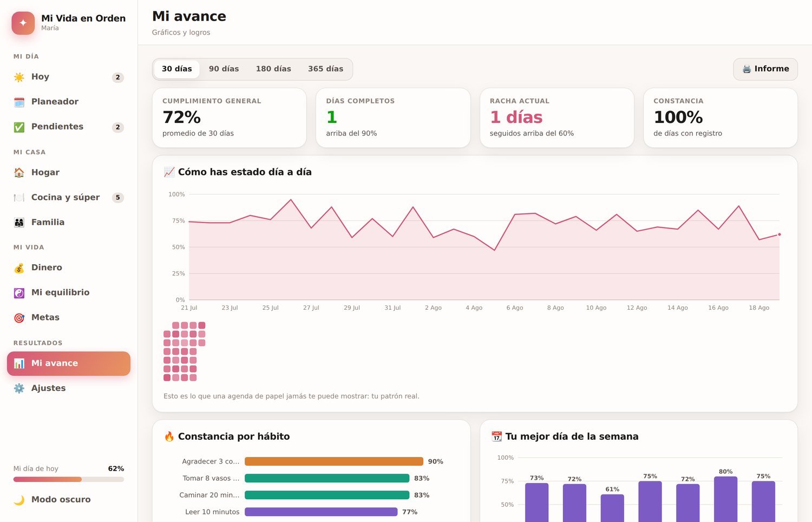The height and width of the screenshot is (522, 812).
Task: Click the Cumplimiento general 72% value
Action: pyautogui.click(x=181, y=117)
